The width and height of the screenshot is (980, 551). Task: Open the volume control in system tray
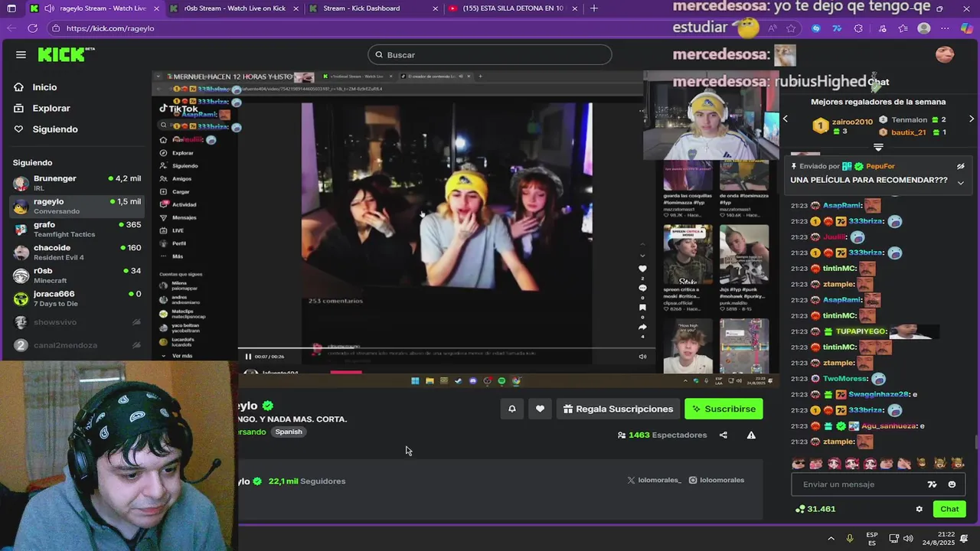[908, 538]
